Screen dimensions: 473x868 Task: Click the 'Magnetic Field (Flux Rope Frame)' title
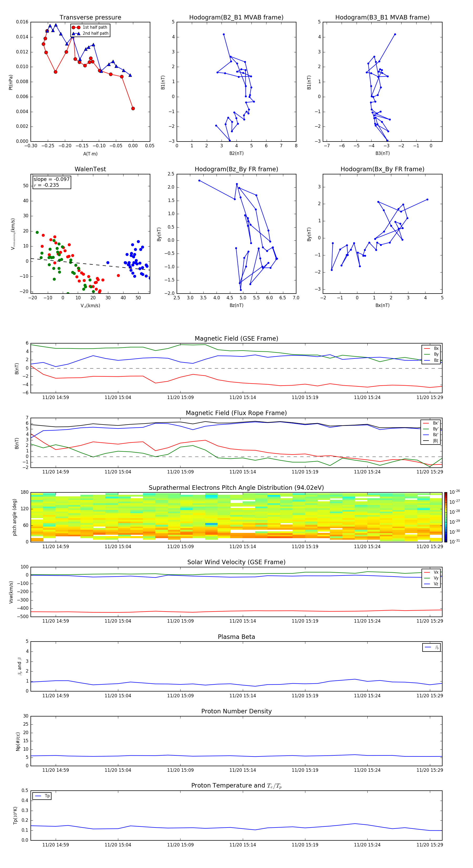[x=236, y=413]
